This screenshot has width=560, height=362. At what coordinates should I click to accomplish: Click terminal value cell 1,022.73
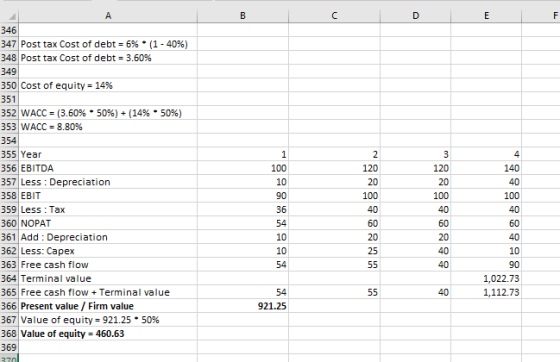point(486,278)
